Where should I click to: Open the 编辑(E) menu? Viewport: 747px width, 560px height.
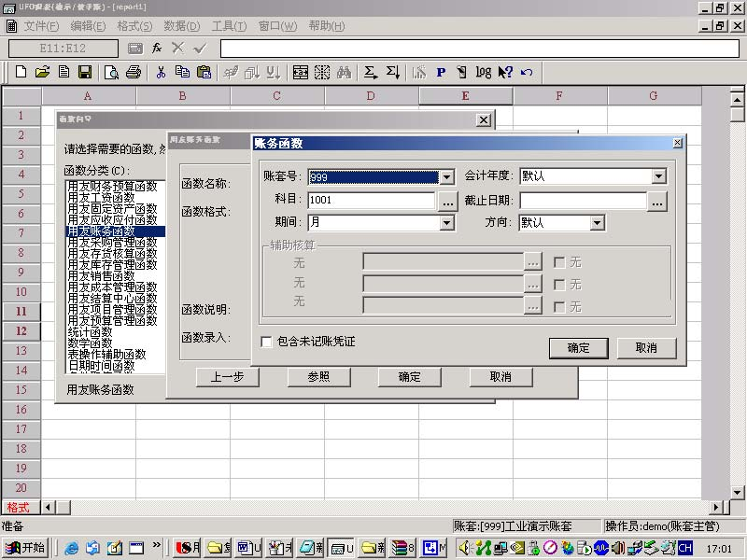(88, 26)
